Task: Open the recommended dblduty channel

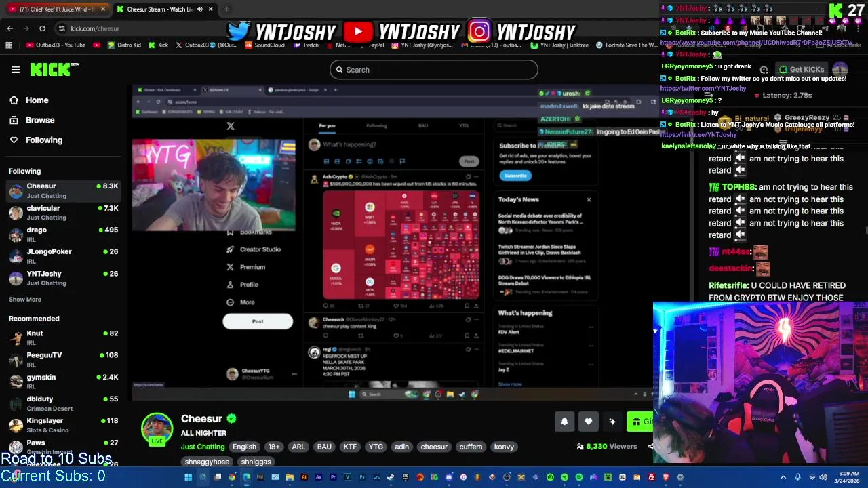Action: 63,403
